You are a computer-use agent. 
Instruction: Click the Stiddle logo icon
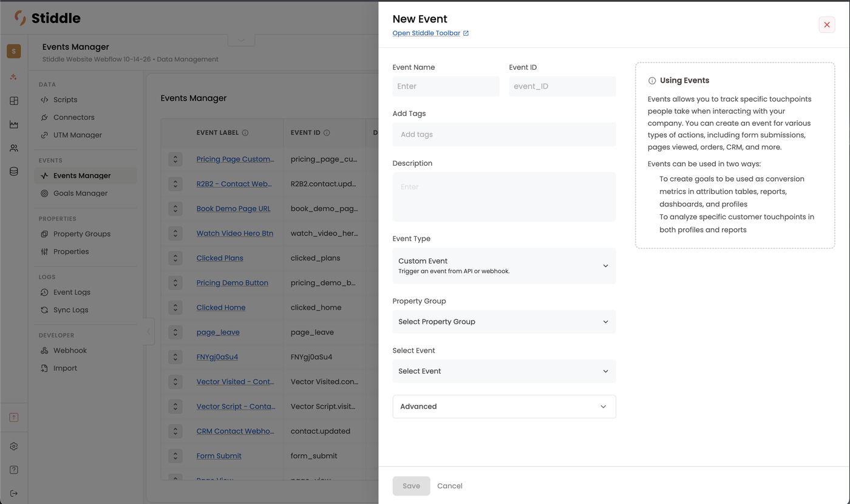click(x=20, y=18)
